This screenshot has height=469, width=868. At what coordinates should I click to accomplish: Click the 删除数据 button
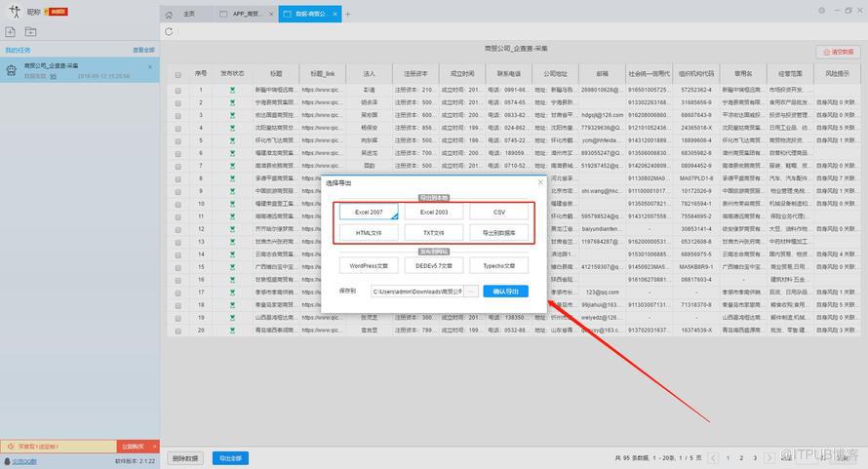(185, 458)
